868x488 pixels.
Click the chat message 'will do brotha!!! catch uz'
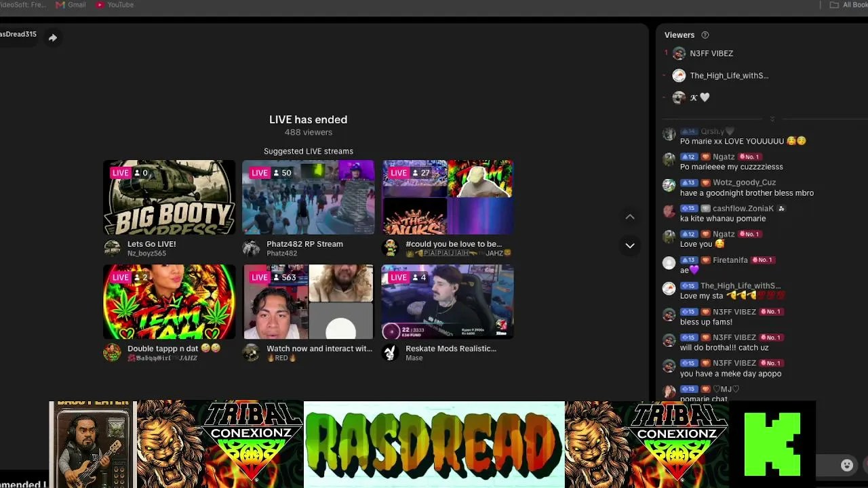point(724,348)
